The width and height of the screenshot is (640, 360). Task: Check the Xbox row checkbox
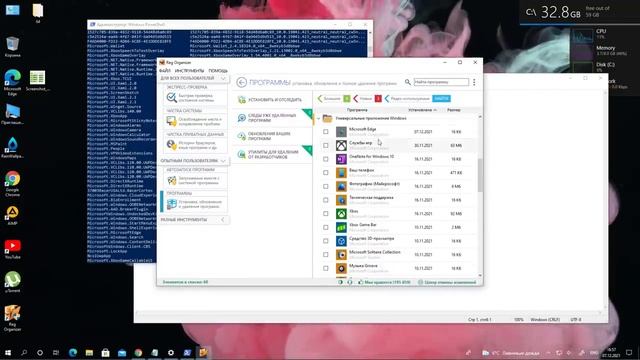325,213
